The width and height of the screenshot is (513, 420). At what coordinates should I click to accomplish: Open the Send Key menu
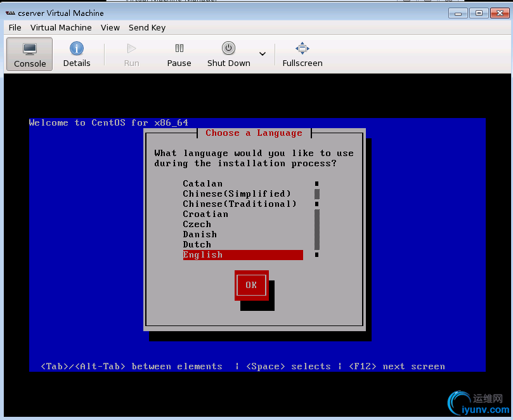147,28
